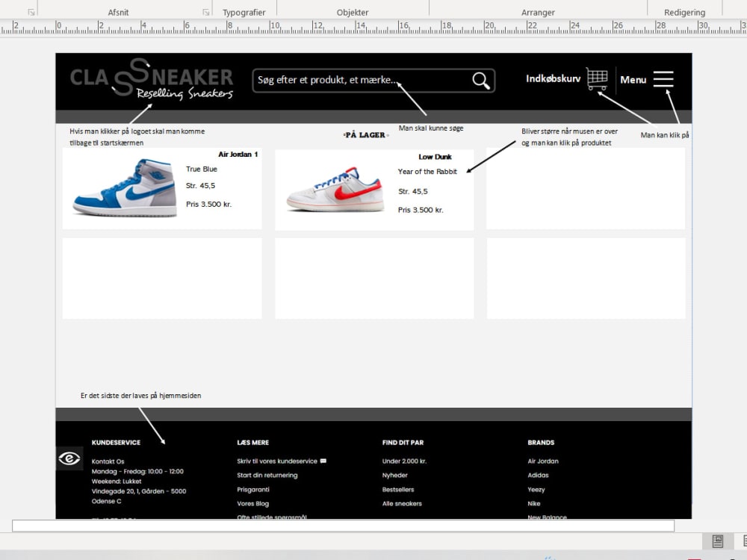Click the Afsnit ribbon group label
The width and height of the screenshot is (747, 560).
pos(118,13)
